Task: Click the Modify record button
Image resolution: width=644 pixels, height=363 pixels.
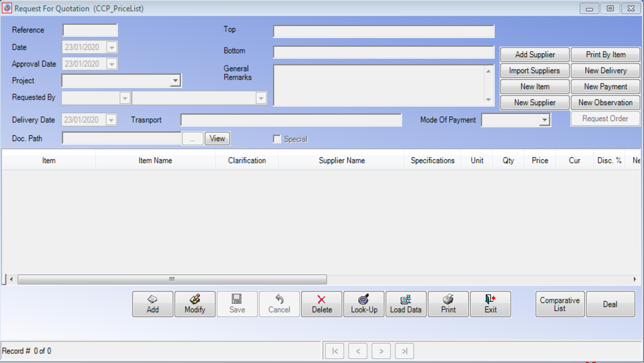Action: [x=195, y=304]
